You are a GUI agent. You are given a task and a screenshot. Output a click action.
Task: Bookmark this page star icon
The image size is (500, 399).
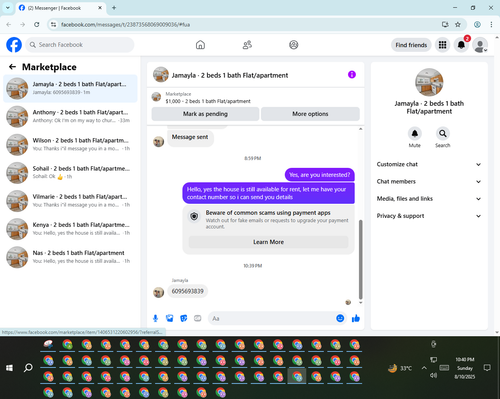[x=458, y=24]
